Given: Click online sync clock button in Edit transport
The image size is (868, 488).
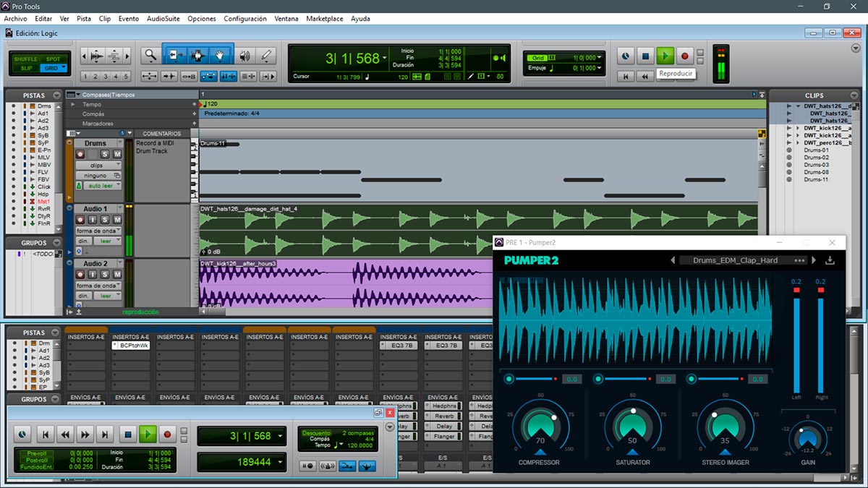Looking at the screenshot, I should tap(626, 56).
